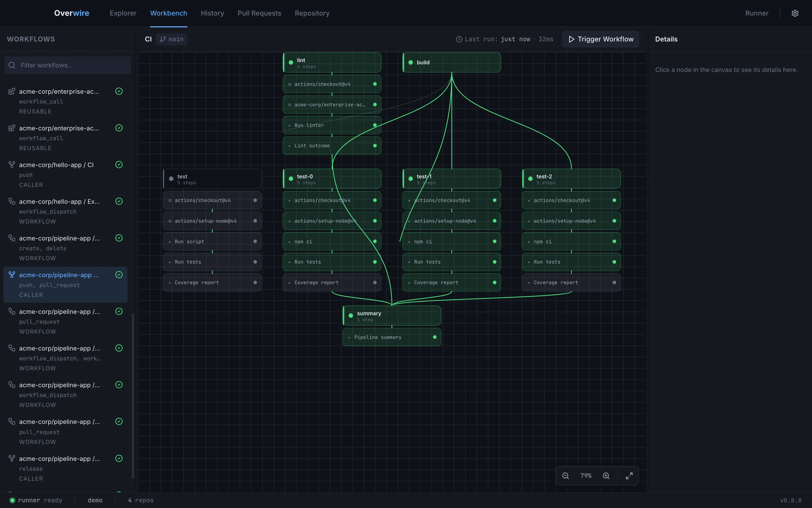The width and height of the screenshot is (812, 508).
Task: Click the main branch badge
Action: click(x=171, y=39)
